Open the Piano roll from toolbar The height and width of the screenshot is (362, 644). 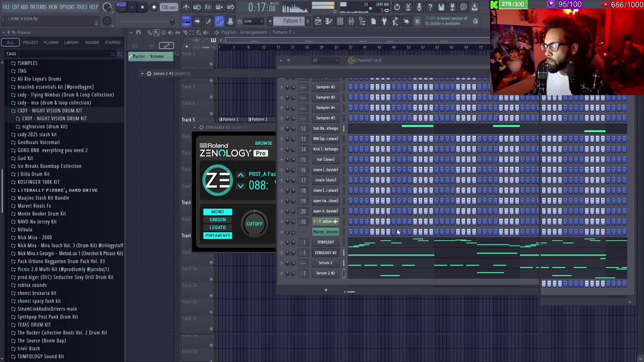[329, 21]
